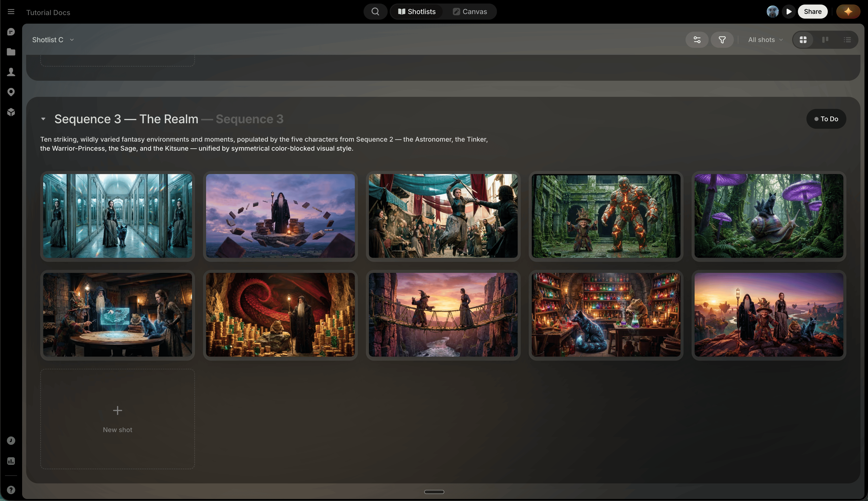Click the Sequence 3 — The Realm title
The height and width of the screenshot is (501, 868).
tap(126, 119)
